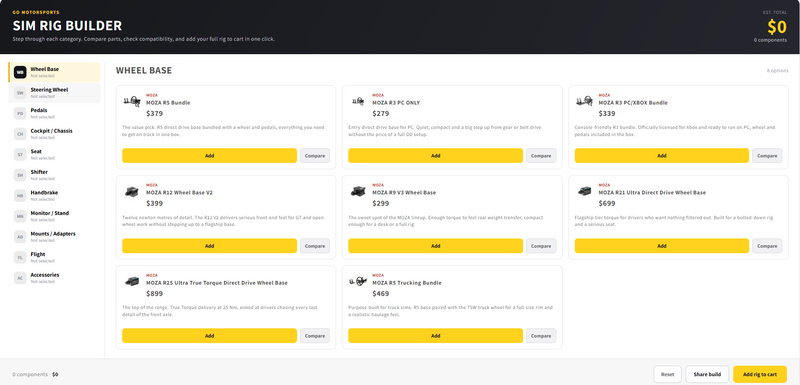Click the WHEEL BASE section heading
This screenshot has width=800, height=385.
[x=144, y=70]
